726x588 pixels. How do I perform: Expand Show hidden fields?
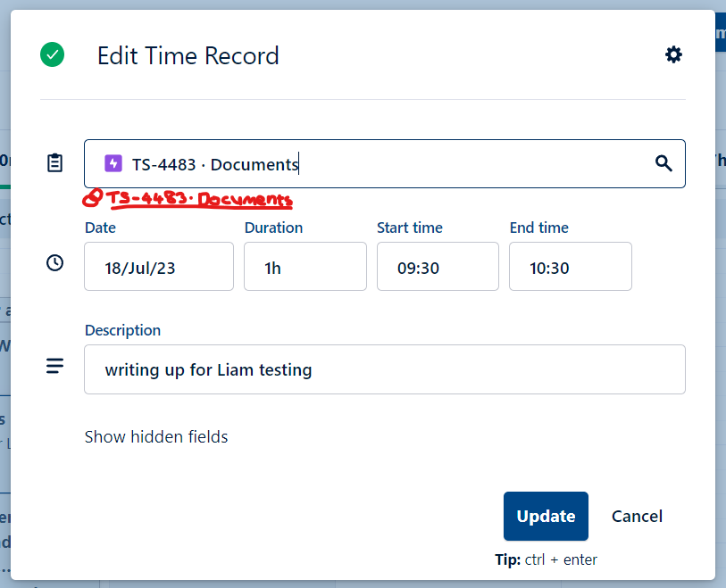[x=156, y=437]
